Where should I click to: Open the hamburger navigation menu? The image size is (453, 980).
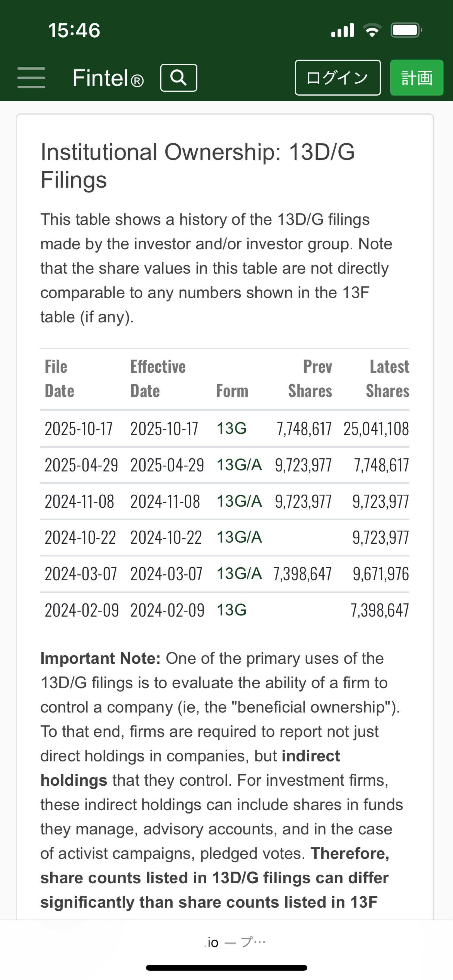pos(31,78)
